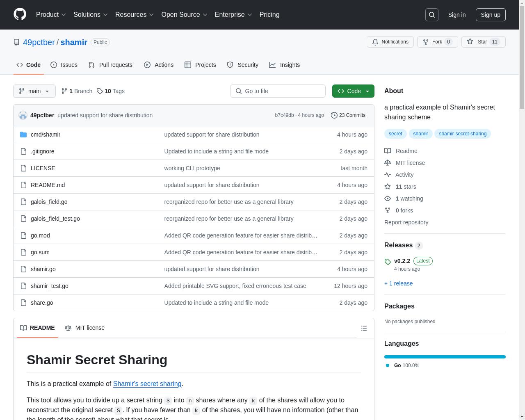
Task: Open the Pricing link
Action: [x=269, y=15]
